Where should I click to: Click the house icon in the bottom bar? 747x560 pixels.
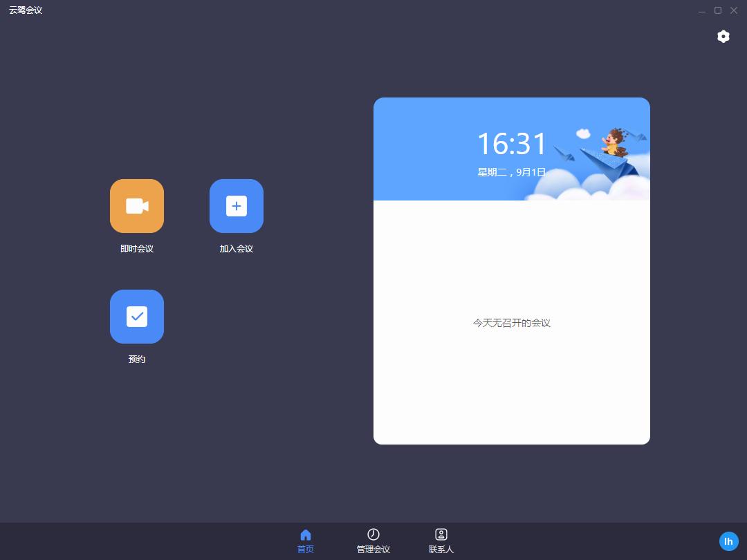(306, 534)
